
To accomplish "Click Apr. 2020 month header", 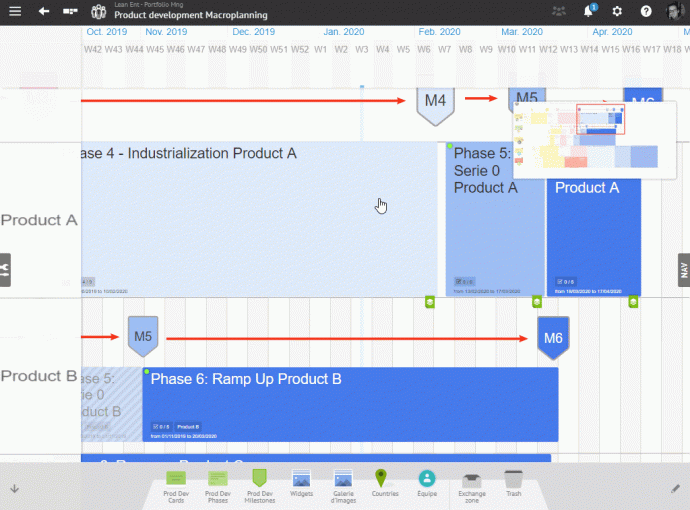I will pos(612,32).
